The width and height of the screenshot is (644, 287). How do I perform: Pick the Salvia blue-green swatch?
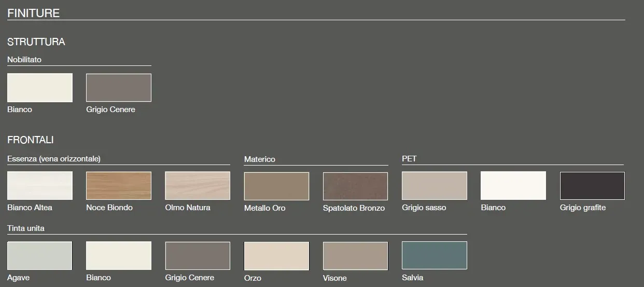[435, 255]
